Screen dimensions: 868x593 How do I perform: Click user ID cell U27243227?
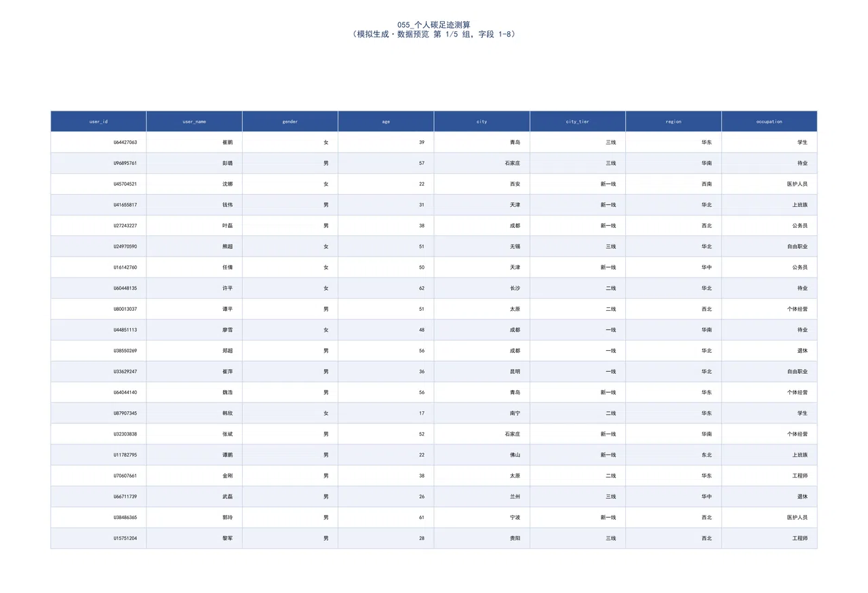click(98, 226)
